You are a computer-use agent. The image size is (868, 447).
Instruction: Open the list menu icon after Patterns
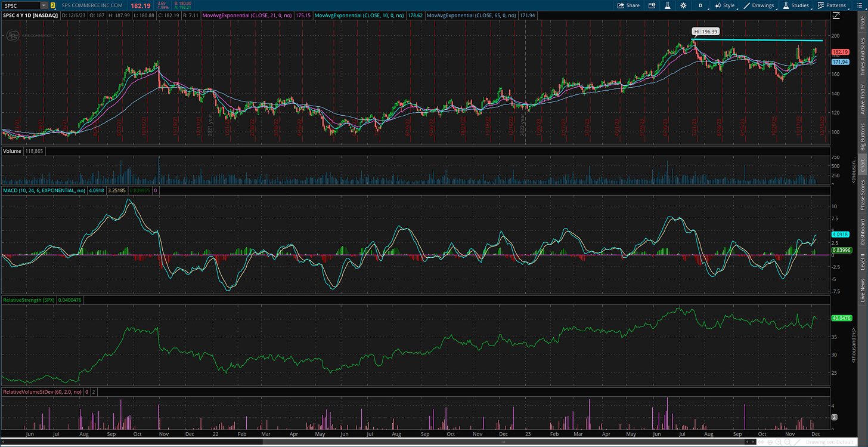click(x=860, y=5)
